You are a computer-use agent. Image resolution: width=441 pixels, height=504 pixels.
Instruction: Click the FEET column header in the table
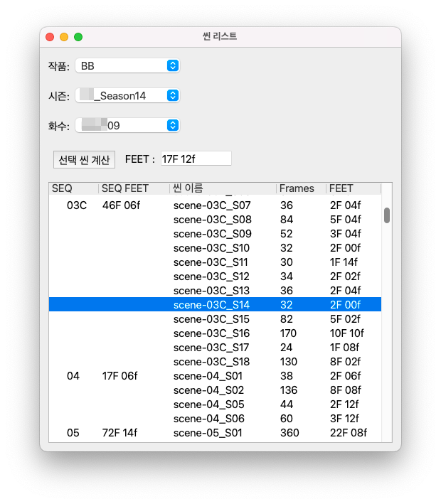coord(354,188)
